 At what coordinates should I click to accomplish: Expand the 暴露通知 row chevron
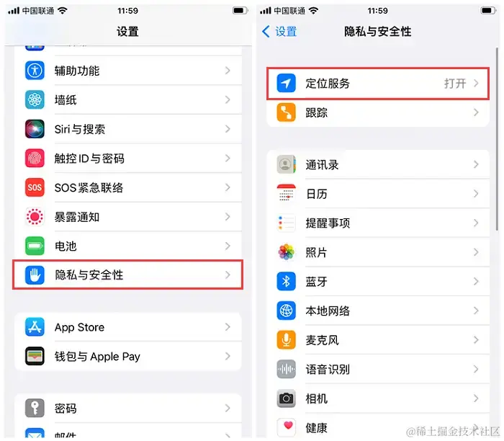point(228,217)
